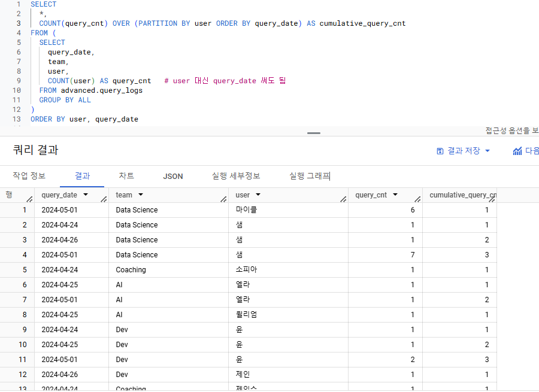
Task: Select the 결과 tab
Action: (82, 176)
